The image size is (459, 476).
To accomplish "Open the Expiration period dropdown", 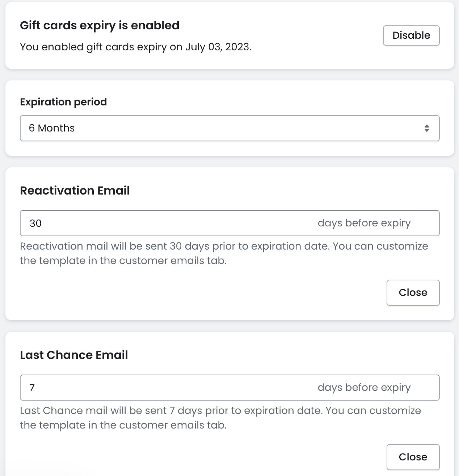I will 230,128.
